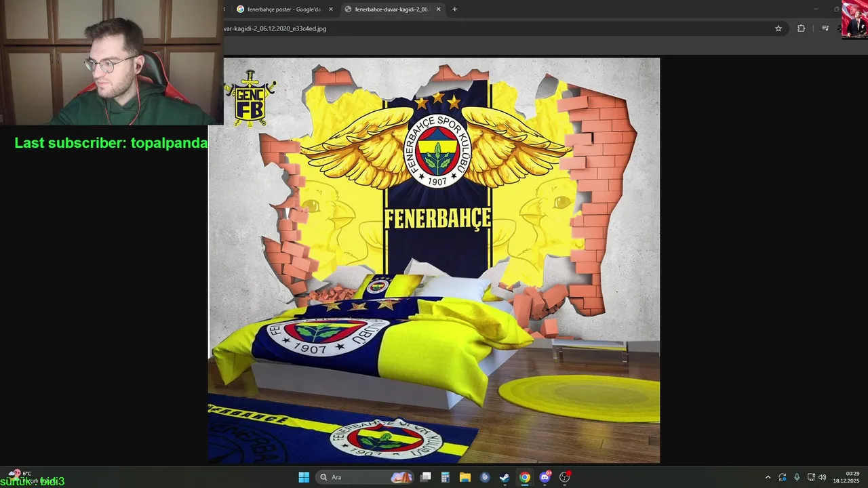Open Discord from the taskbar

[x=545, y=477]
